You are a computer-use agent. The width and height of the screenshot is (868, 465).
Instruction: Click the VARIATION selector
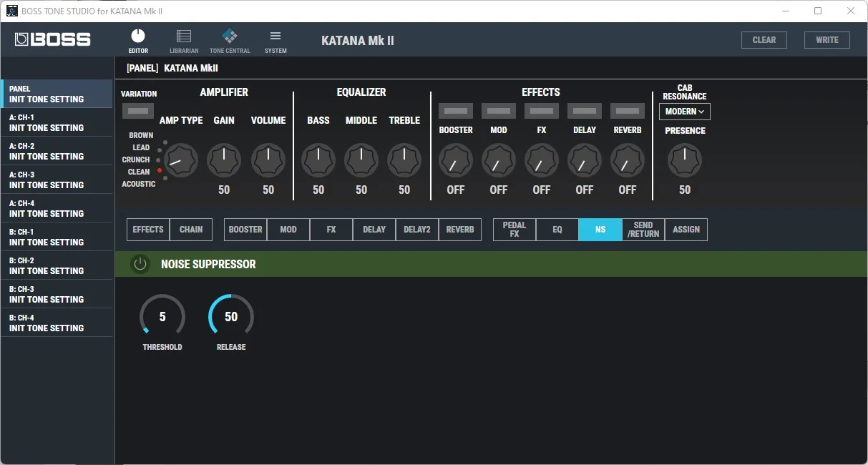tap(137, 110)
